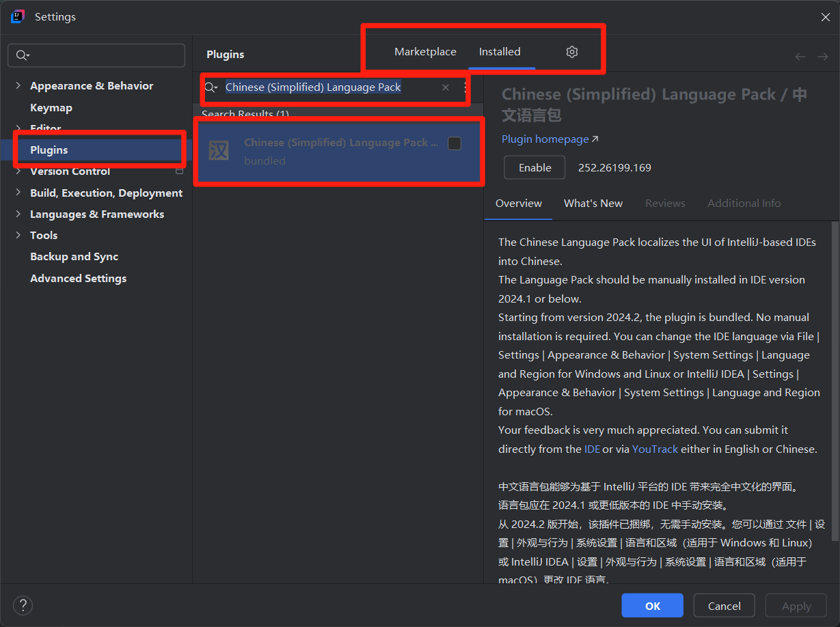Click the Chinese language pack plugin icon
Screen dimensions: 840x627
coord(219,150)
